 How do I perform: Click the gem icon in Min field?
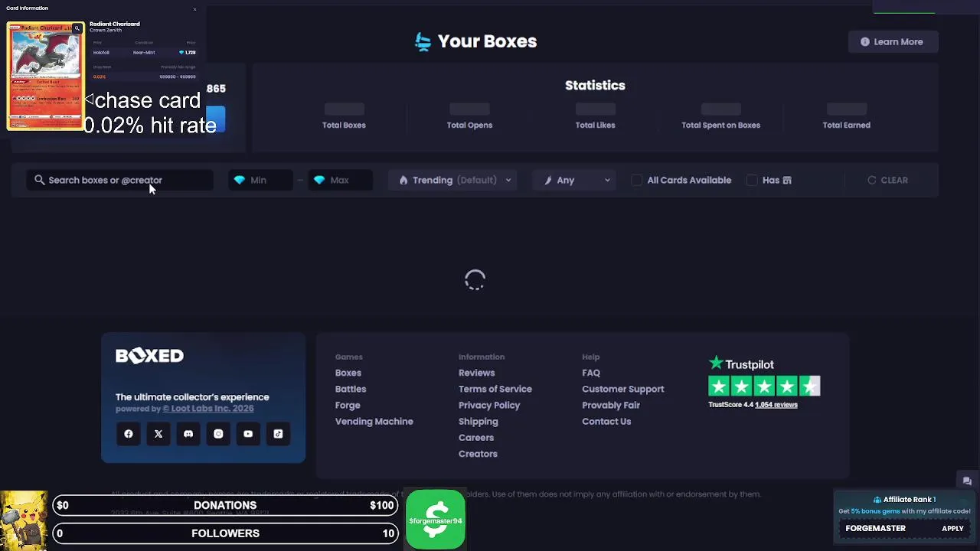[240, 180]
